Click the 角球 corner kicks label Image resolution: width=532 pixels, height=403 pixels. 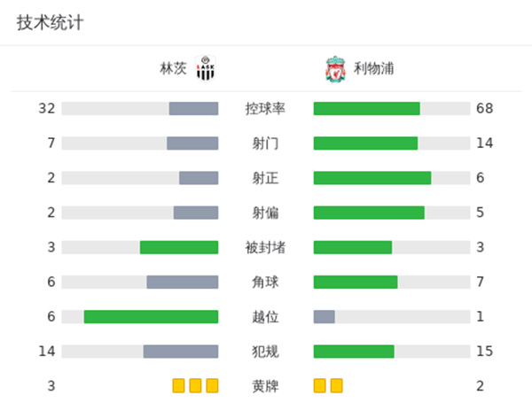[x=265, y=282]
